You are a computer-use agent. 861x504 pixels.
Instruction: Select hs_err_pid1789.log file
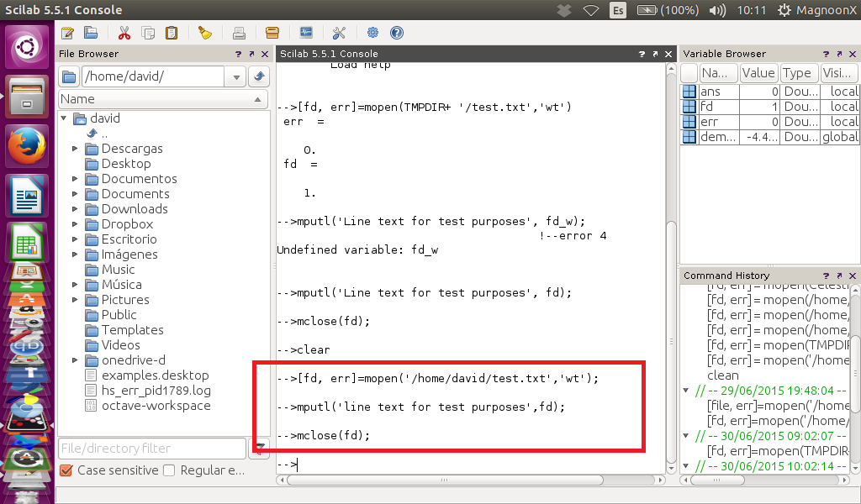pos(156,391)
